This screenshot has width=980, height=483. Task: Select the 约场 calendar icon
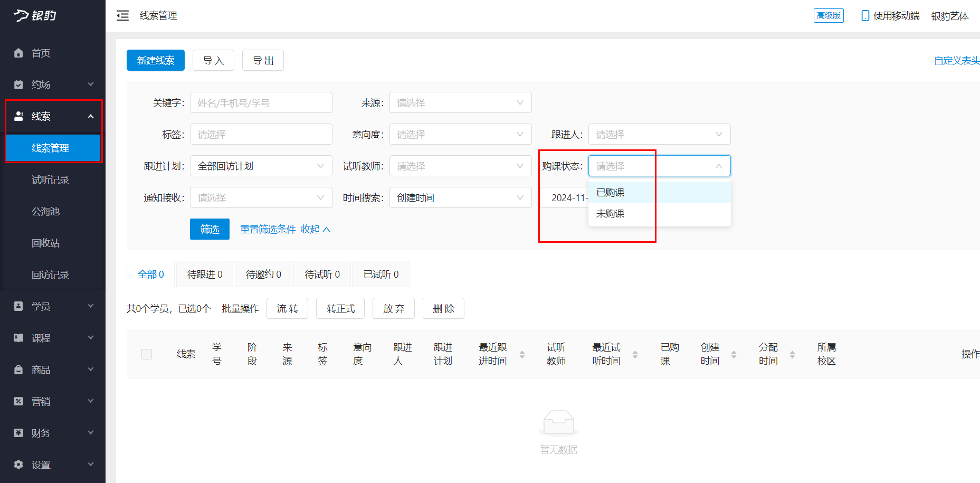18,84
